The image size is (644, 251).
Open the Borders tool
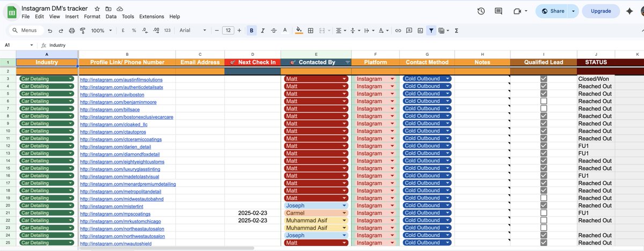[310, 31]
